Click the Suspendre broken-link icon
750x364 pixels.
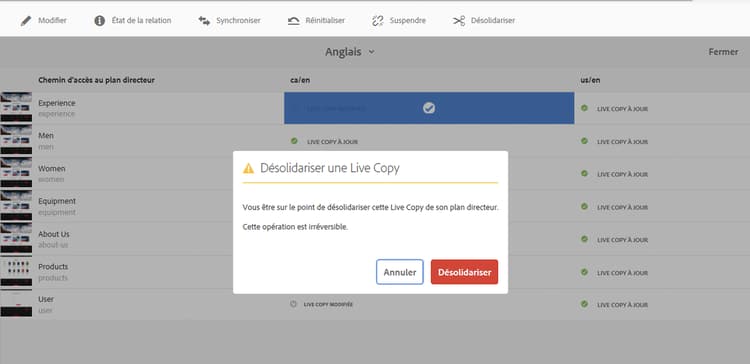click(x=378, y=21)
